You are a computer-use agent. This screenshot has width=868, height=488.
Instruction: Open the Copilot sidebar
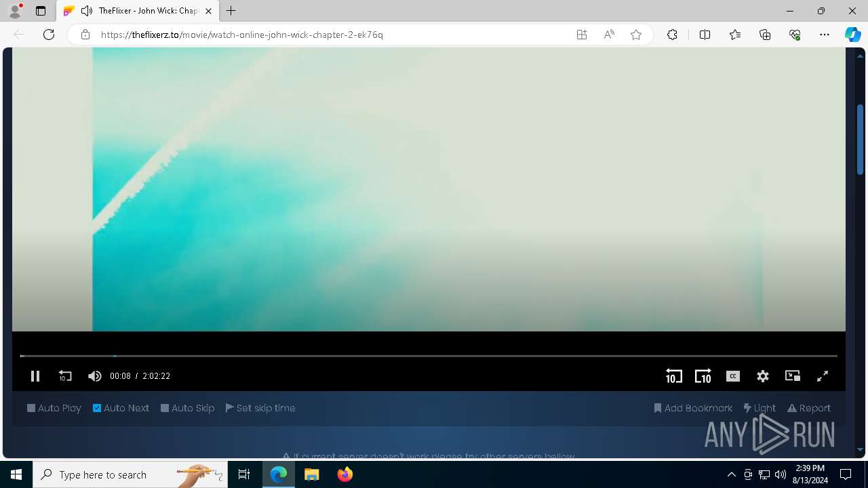coord(852,35)
